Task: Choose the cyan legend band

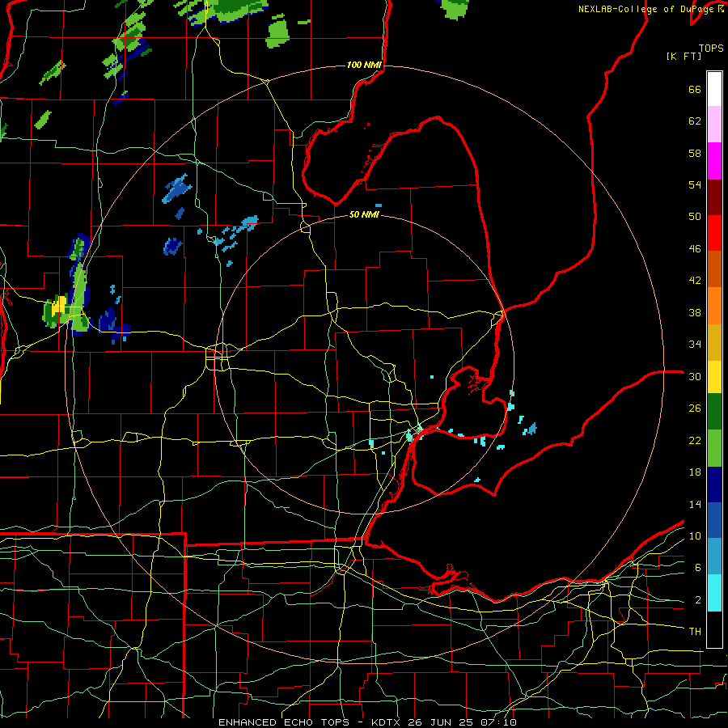Action: coord(714,593)
